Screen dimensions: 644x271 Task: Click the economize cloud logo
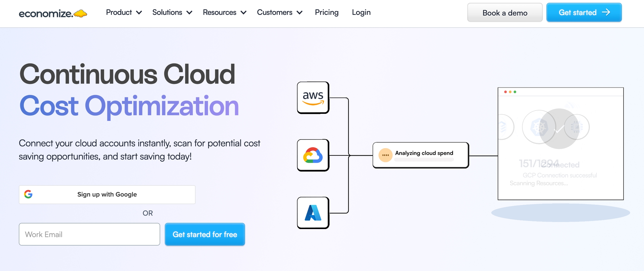53,13
